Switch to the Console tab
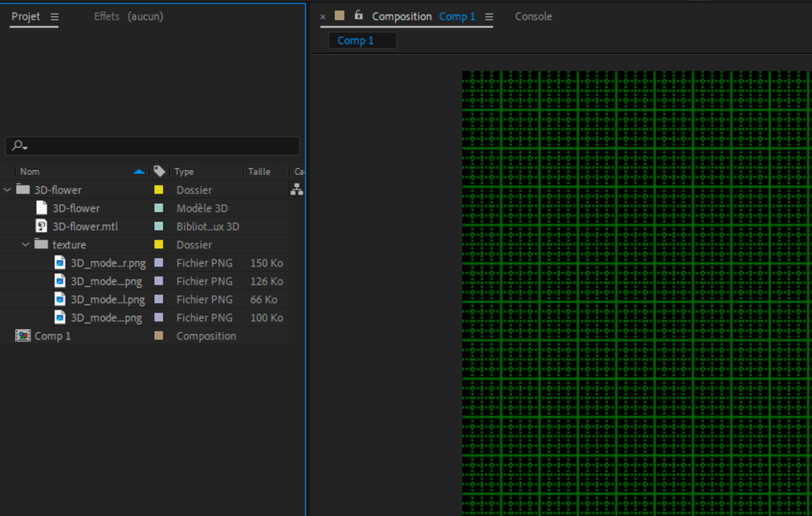Viewport: 812px width, 516px height. [533, 16]
